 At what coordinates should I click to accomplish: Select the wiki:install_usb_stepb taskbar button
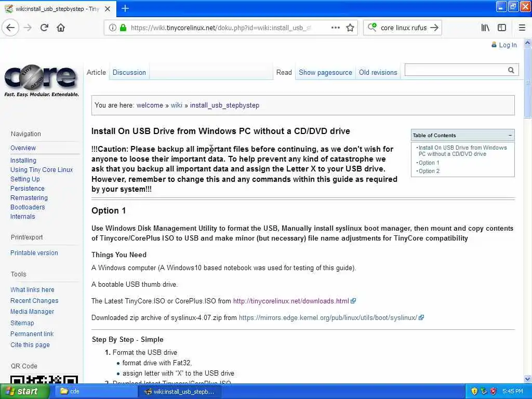coord(180,391)
